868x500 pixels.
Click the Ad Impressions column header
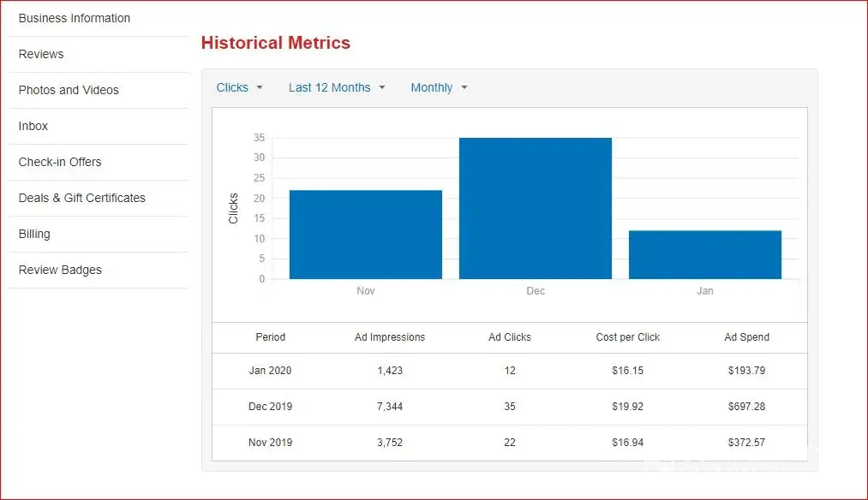390,337
